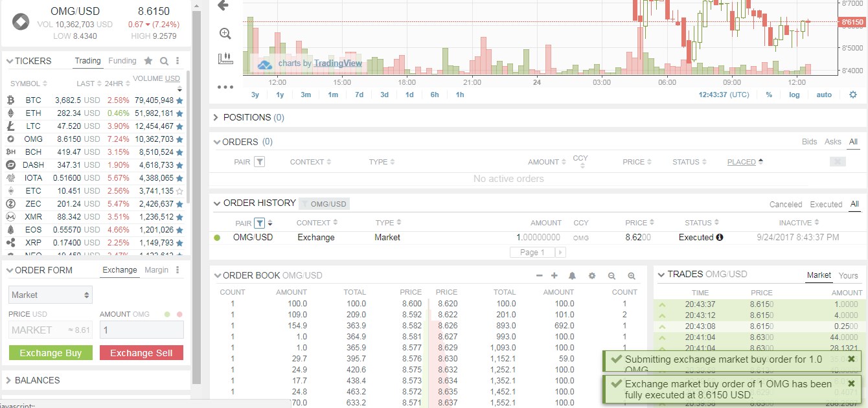
Task: Collapse the ORDERS section
Action: tap(216, 142)
